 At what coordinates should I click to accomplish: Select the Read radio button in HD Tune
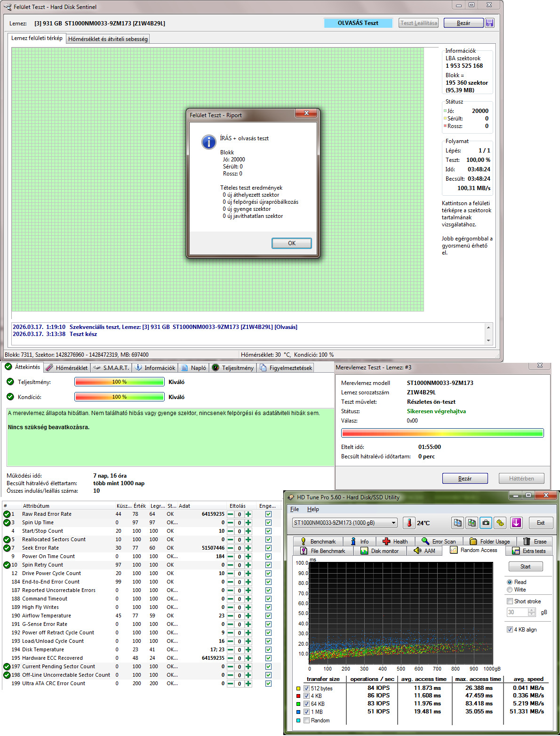click(x=510, y=582)
